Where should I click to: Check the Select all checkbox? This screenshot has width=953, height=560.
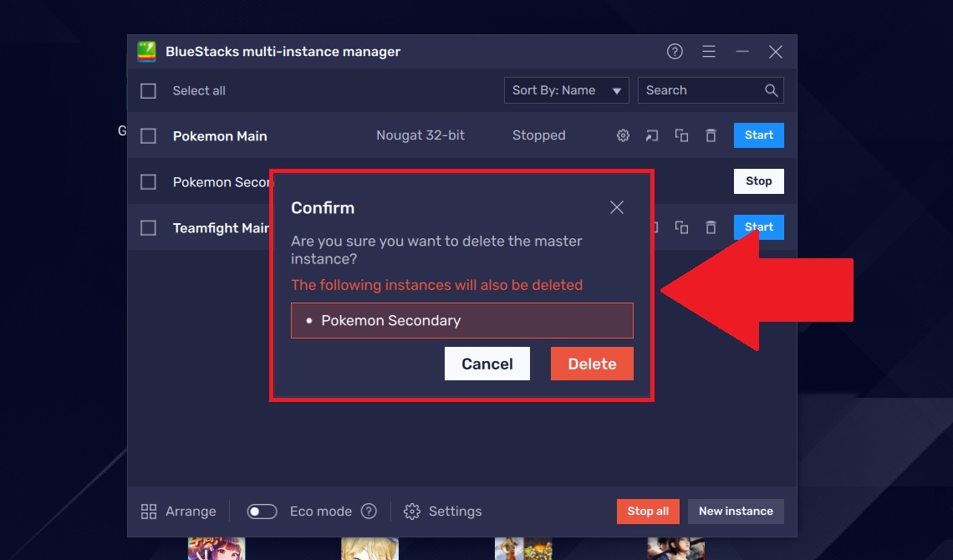point(148,90)
